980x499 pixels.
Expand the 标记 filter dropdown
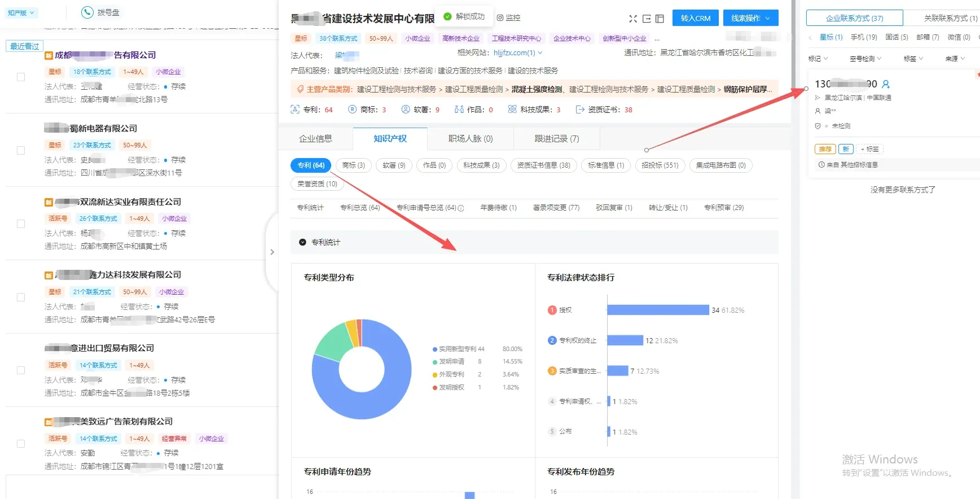818,59
